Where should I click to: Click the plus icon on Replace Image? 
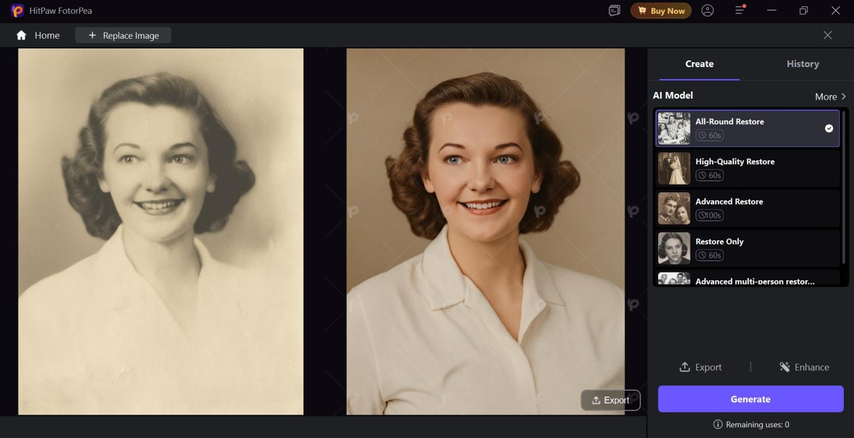92,35
